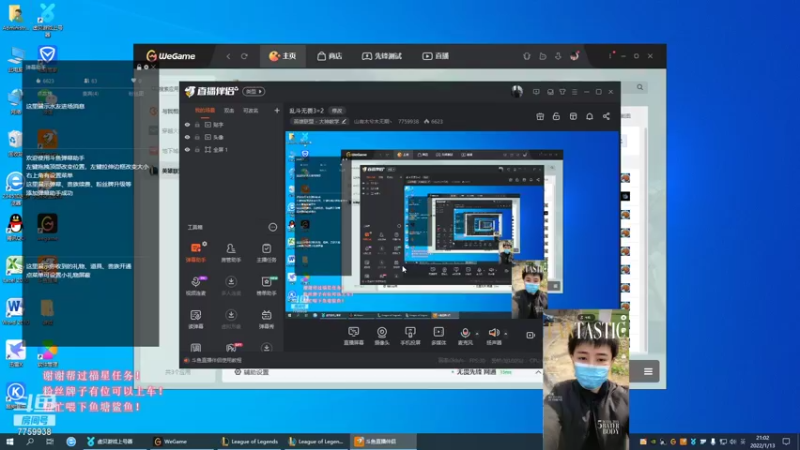800x450 pixels.
Task: Open the first League of Legends taskbar item
Action: [249, 441]
